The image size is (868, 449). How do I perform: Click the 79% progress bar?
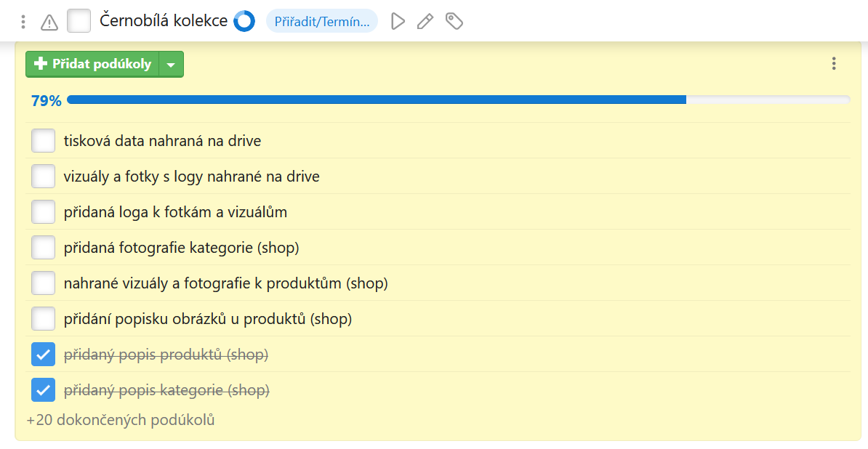pyautogui.click(x=459, y=100)
